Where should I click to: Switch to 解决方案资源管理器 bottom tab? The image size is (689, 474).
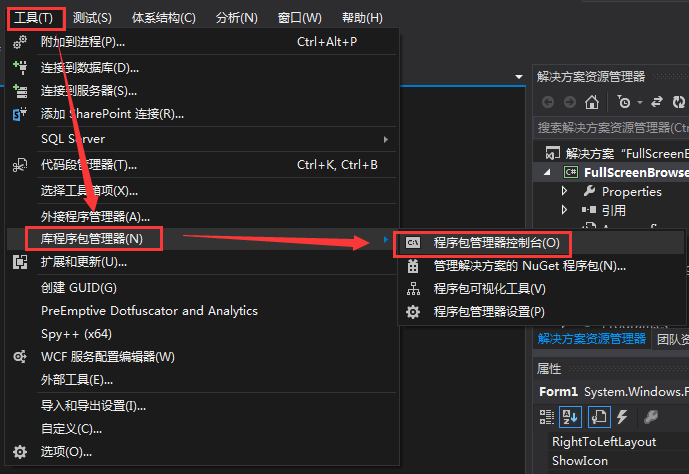tap(591, 339)
